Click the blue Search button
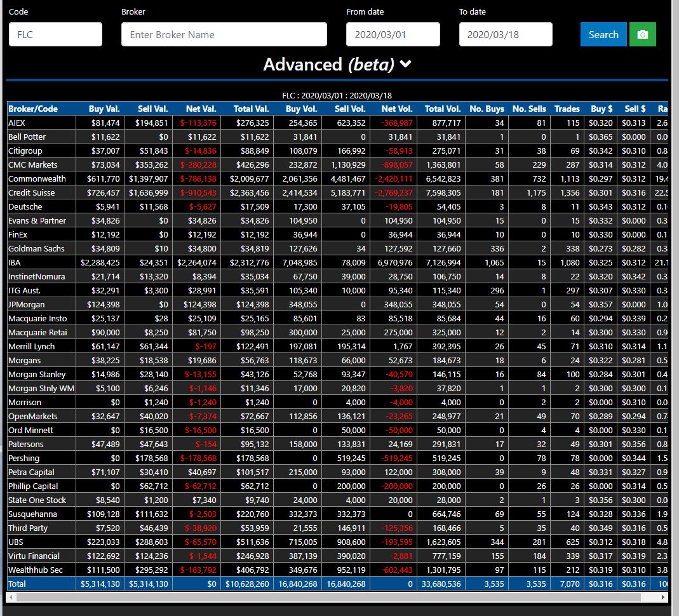 603,35
